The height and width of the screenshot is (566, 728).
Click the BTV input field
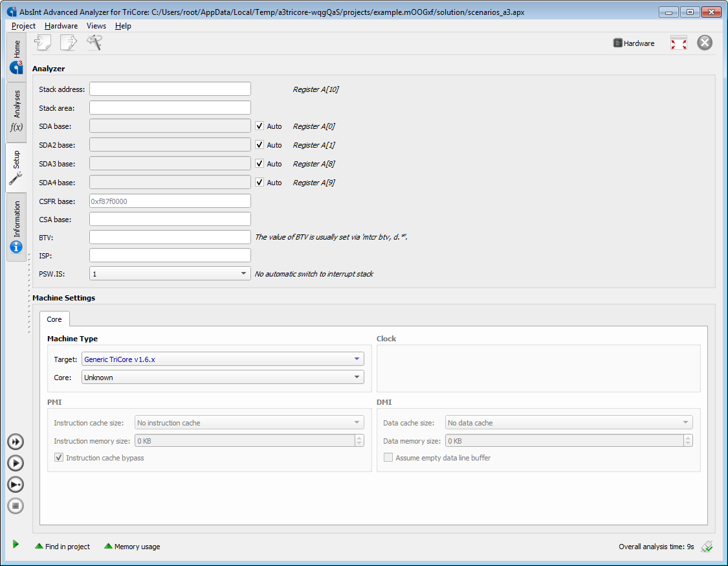point(170,237)
